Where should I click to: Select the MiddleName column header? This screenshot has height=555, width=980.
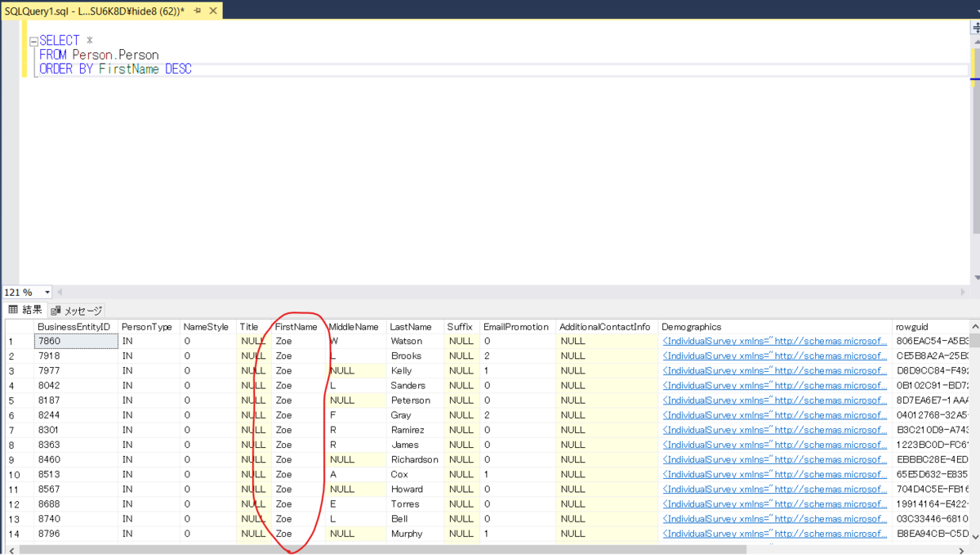[356, 326]
